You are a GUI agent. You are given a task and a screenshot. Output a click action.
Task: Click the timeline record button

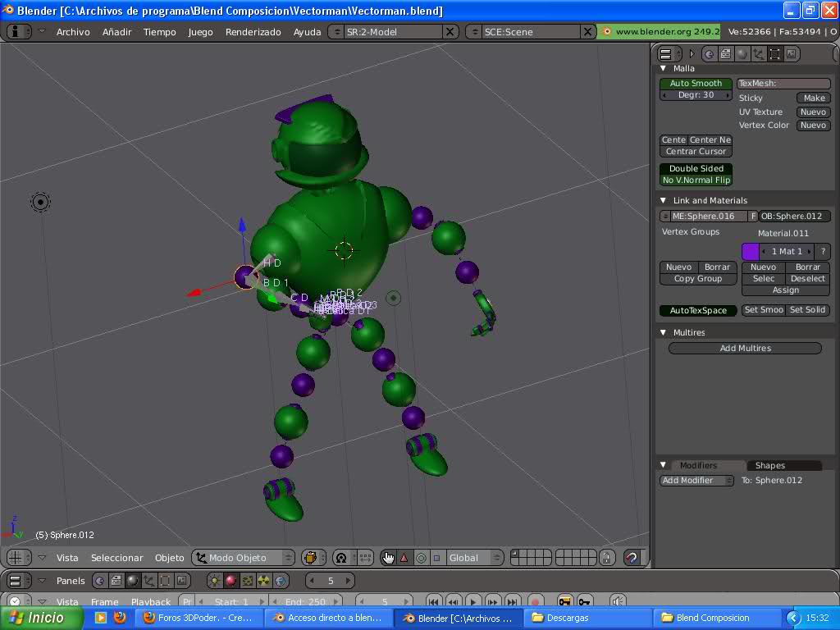[535, 601]
